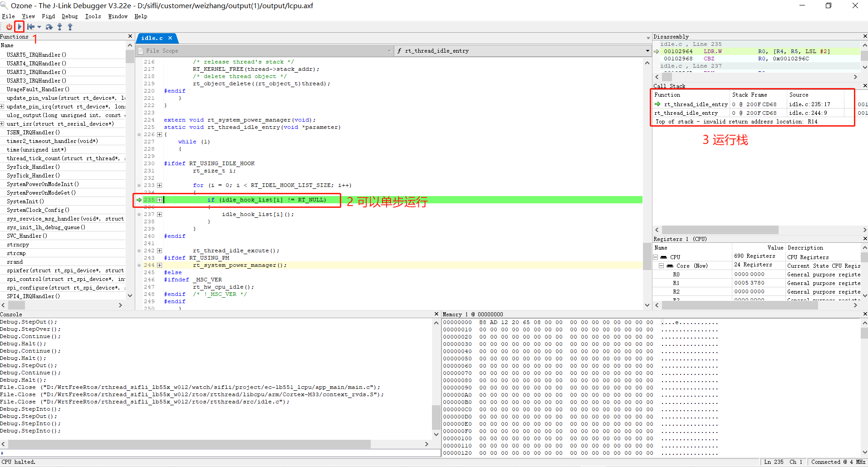Viewport: 868px width, 467px height.
Task: Click the Step Over toolbar icon
Action: [x=49, y=27]
